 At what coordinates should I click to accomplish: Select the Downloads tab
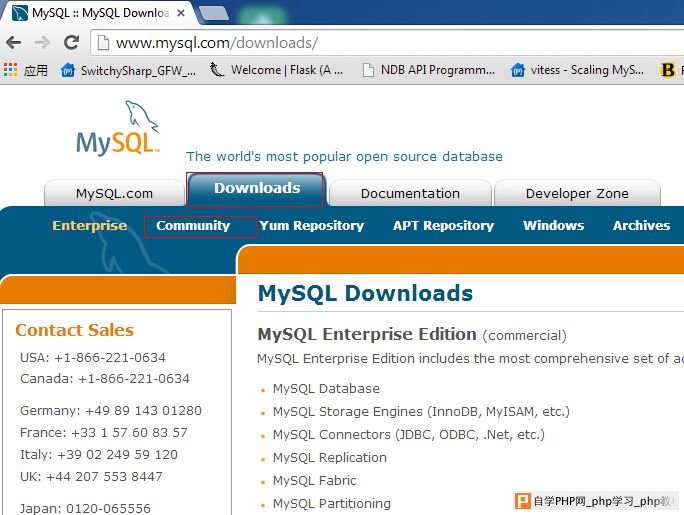(x=256, y=188)
